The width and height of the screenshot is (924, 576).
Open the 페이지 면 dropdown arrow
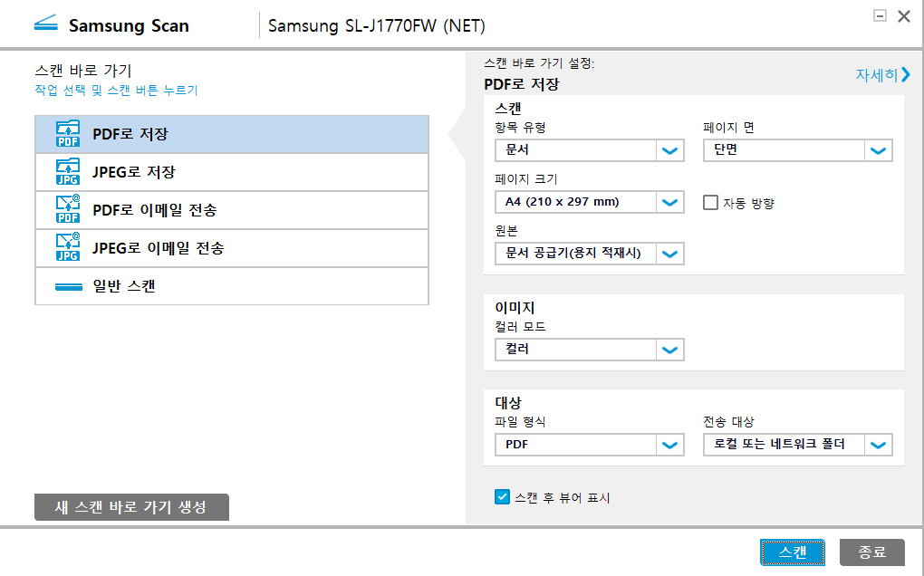pos(879,150)
